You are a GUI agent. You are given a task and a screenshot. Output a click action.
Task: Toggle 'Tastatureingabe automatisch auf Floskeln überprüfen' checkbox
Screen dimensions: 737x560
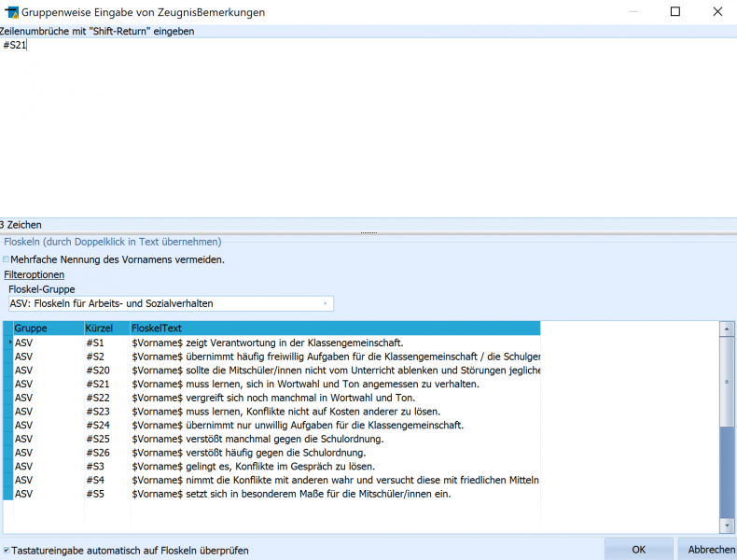pyautogui.click(x=7, y=550)
